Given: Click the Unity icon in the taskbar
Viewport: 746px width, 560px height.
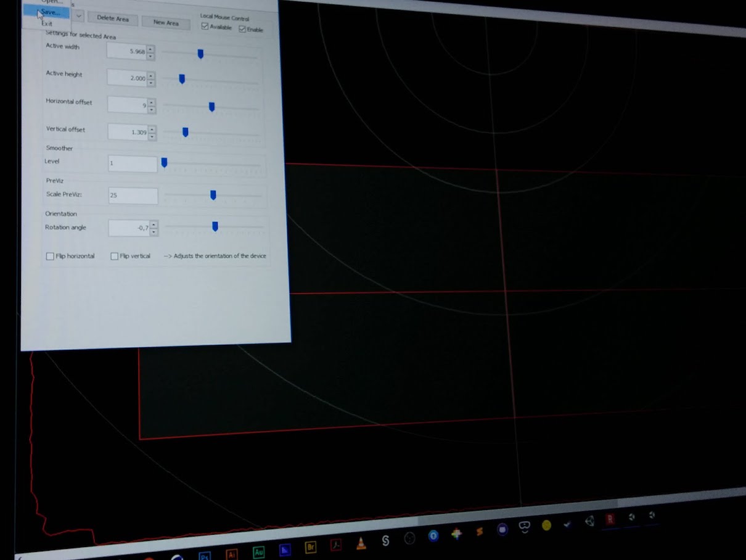Looking at the screenshot, I should coord(590,521).
